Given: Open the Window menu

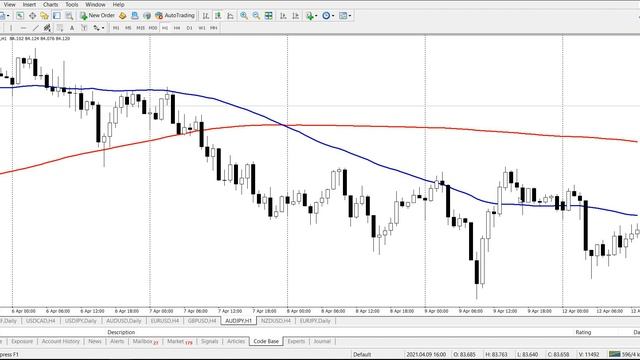Looking at the screenshot, I should coord(95,4).
